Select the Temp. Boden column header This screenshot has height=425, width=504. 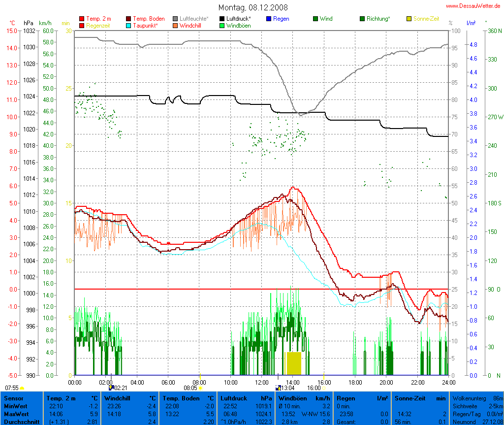point(189,398)
